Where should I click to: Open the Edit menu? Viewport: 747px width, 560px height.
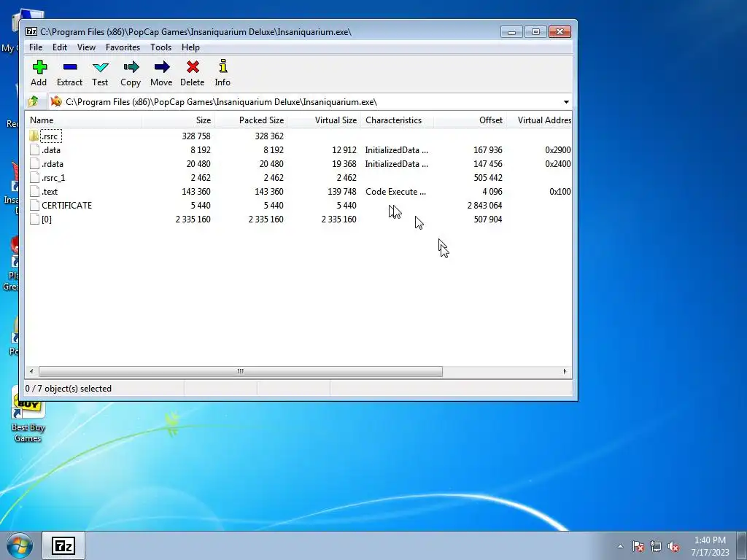[60, 47]
